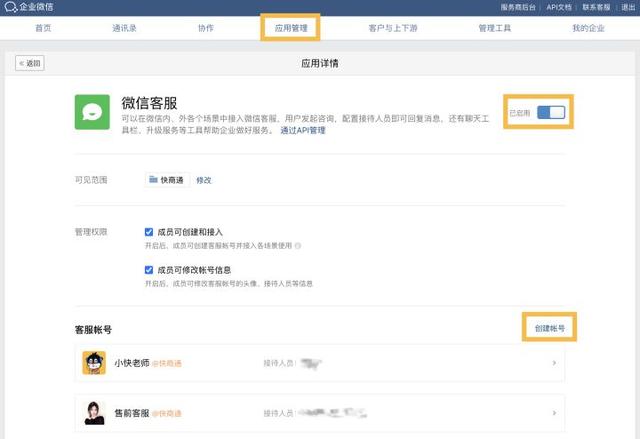Open API文档 in the top bar
The image size is (640, 439).
click(559, 7)
